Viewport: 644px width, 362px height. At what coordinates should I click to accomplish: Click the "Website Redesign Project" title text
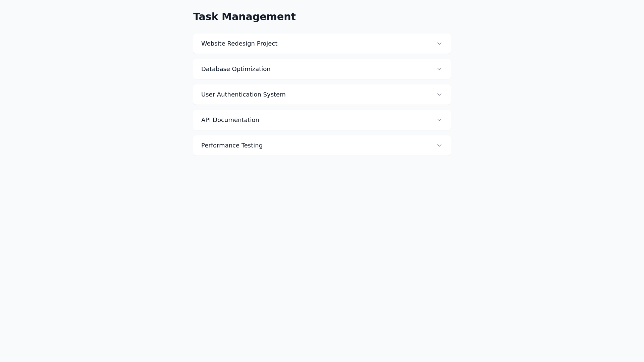coord(239,44)
